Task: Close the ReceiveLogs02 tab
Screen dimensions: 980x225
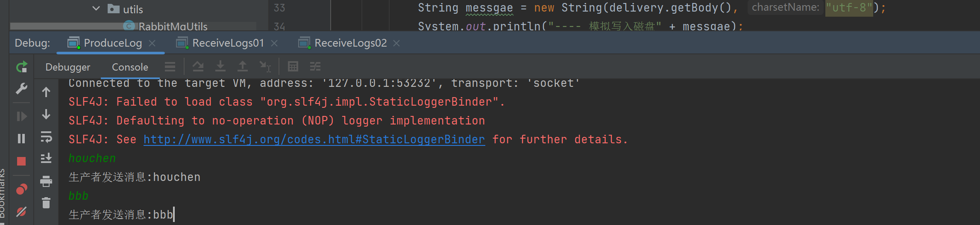Action: click(396, 43)
